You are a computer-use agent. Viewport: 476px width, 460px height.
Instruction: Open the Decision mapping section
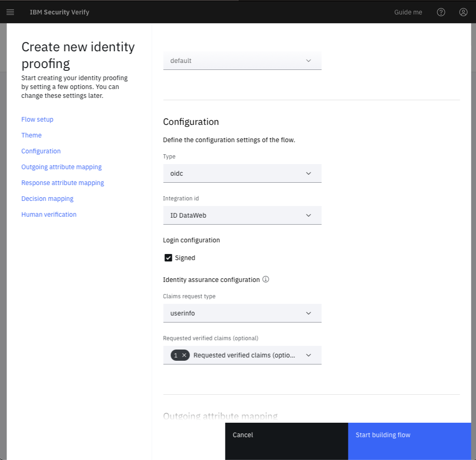tap(47, 199)
